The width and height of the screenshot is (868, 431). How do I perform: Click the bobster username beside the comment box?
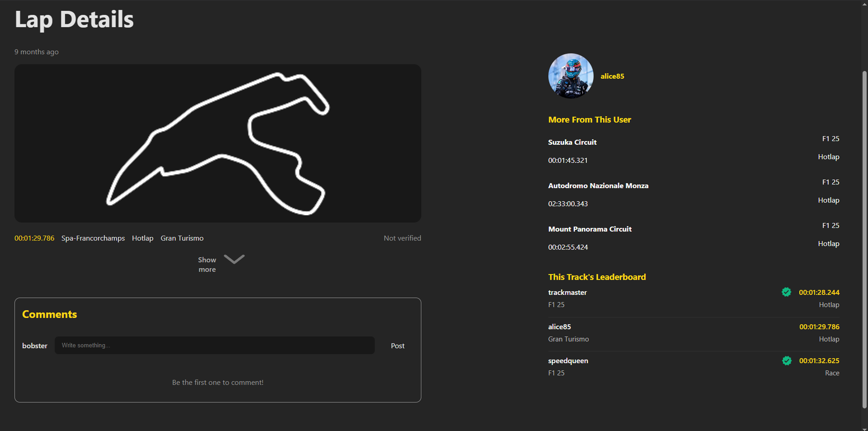click(34, 346)
